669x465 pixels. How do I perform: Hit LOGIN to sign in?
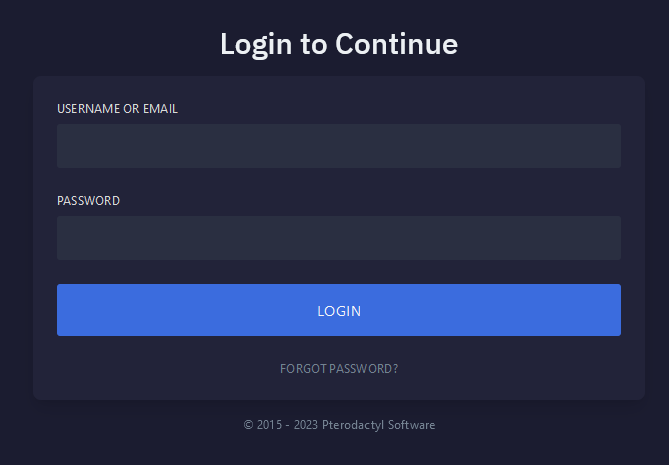tap(338, 310)
